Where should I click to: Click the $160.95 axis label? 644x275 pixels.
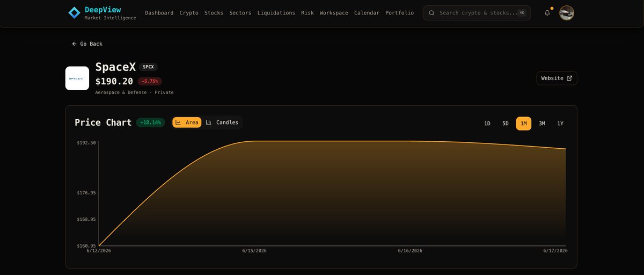(86, 246)
